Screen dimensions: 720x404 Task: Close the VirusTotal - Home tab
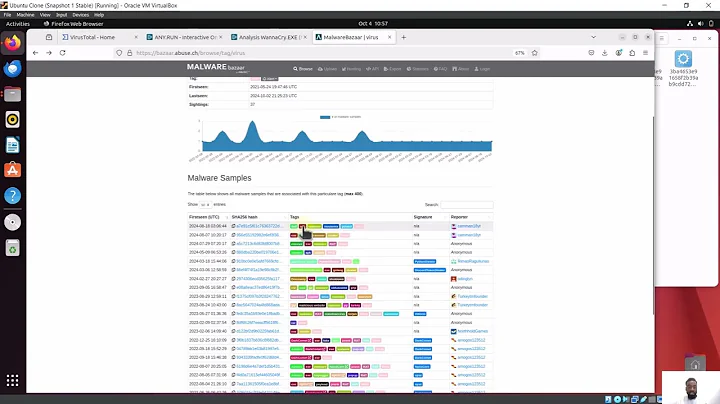tap(136, 37)
